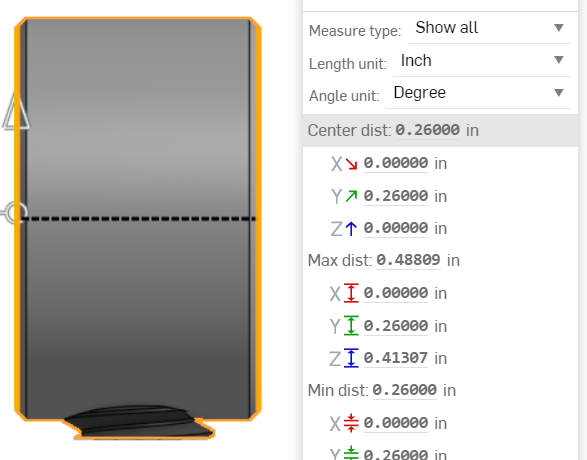This screenshot has width=587, height=460.
Task: Click the Min dist value 0.26000
Action: pos(404,390)
